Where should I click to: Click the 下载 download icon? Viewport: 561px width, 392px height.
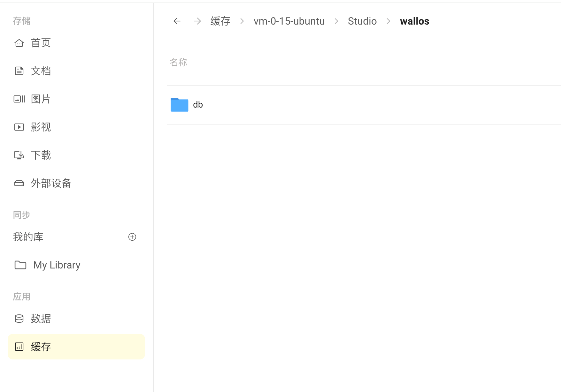19,155
